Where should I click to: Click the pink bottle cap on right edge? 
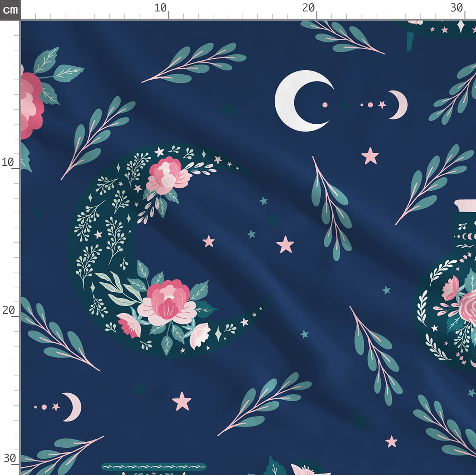tap(466, 205)
